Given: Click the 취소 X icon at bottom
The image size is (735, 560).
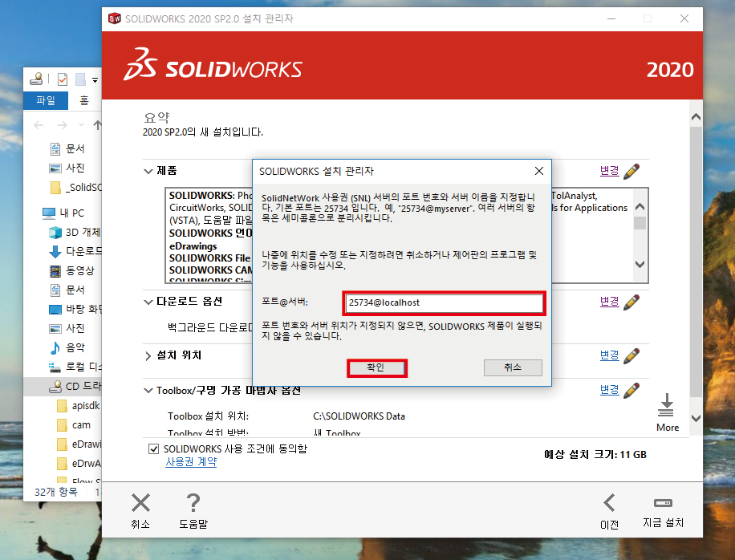Looking at the screenshot, I should (x=140, y=503).
